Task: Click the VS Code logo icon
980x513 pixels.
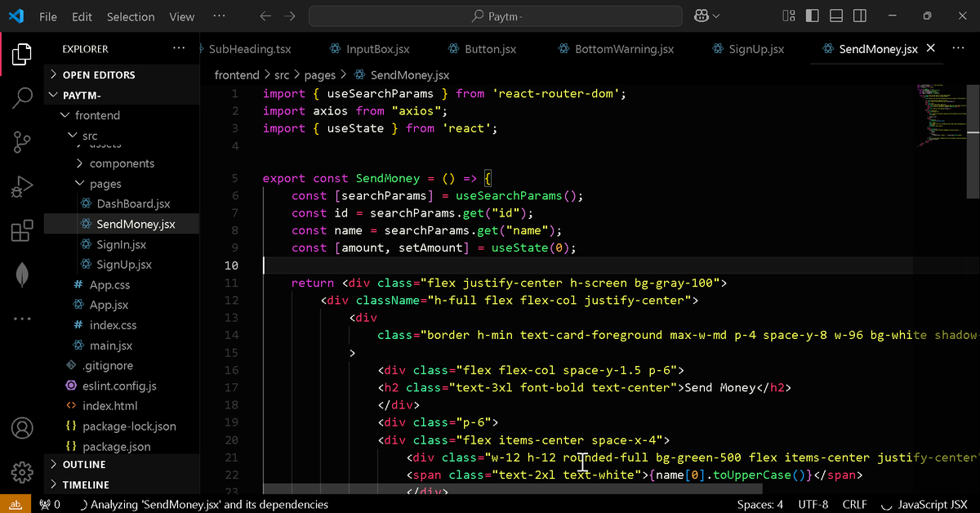Action: pyautogui.click(x=16, y=16)
